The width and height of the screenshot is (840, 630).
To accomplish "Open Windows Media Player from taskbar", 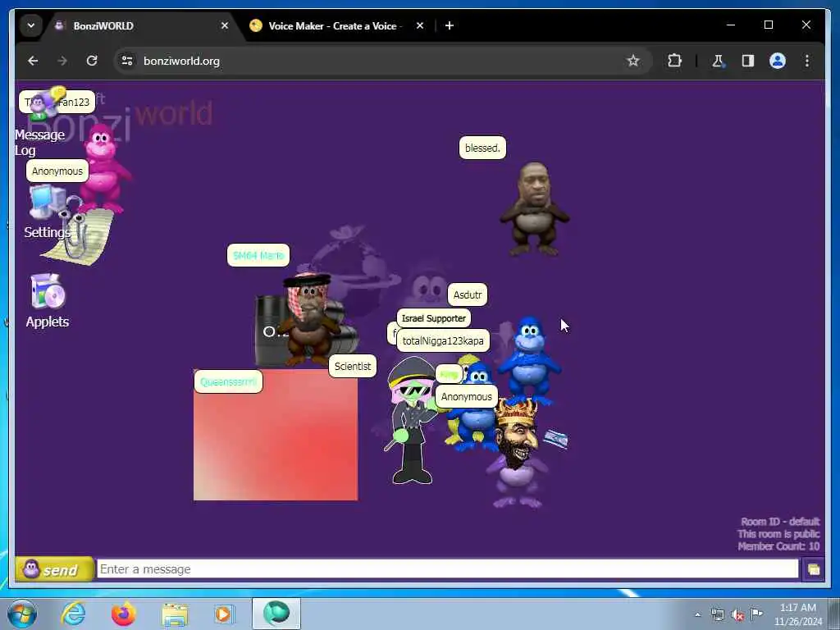I will (224, 614).
